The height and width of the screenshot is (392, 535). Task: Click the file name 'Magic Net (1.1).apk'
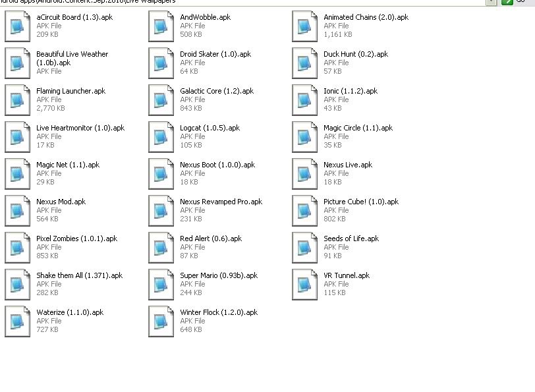point(68,165)
